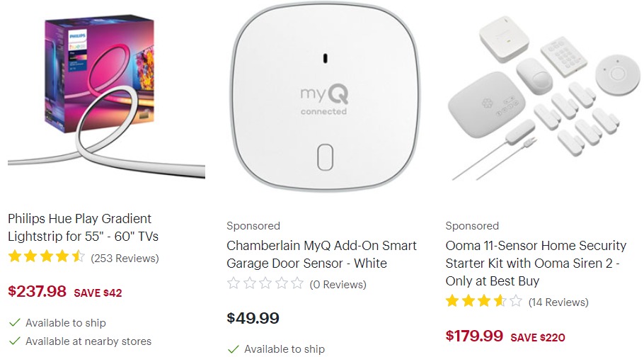View the 253 Reviews for Philips Hue
Screen dimensions: 644x357
[125, 259]
